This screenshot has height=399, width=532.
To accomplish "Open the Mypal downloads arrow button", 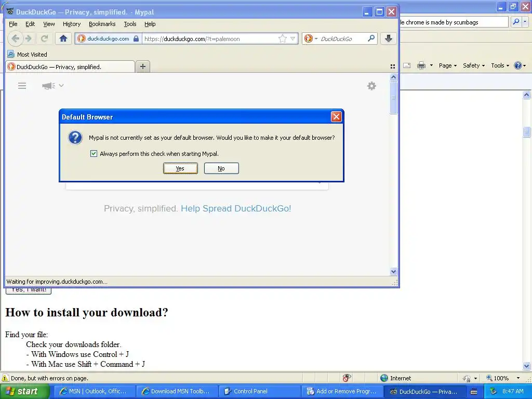I will (x=389, y=38).
